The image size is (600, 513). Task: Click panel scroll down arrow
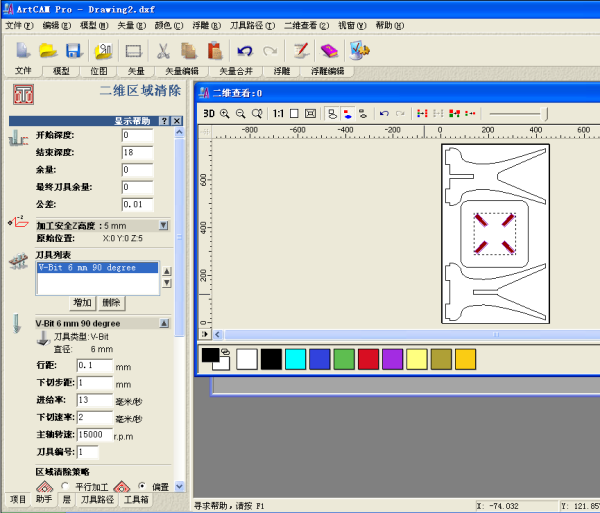pyautogui.click(x=179, y=487)
